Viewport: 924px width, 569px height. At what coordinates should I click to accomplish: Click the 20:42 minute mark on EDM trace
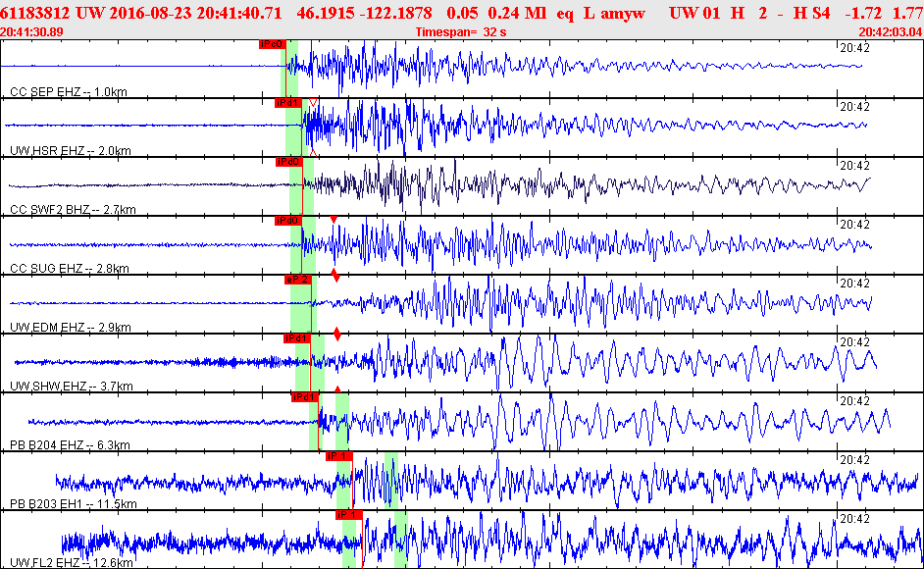(854, 284)
